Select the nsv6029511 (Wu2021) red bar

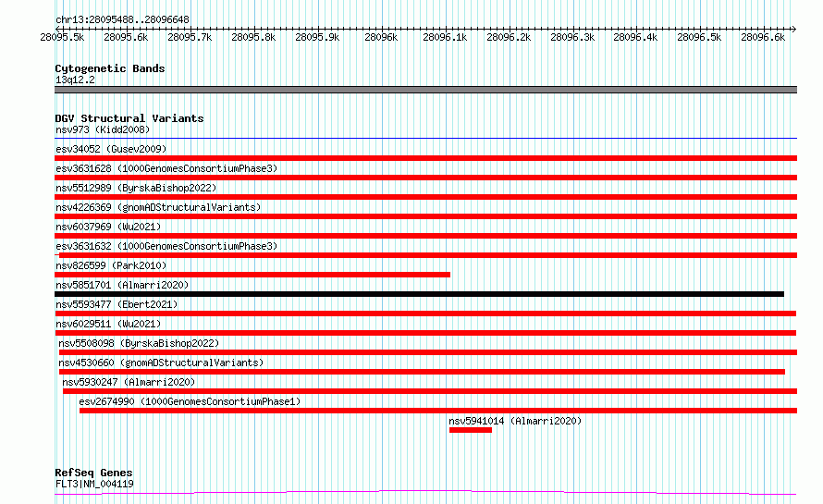coord(425,333)
